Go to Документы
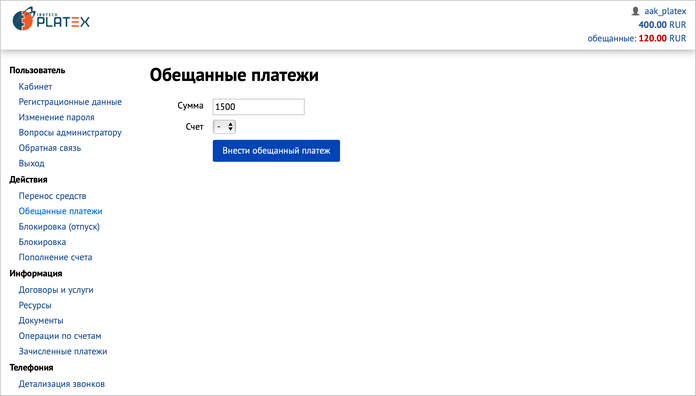This screenshot has height=396, width=696. [x=41, y=321]
